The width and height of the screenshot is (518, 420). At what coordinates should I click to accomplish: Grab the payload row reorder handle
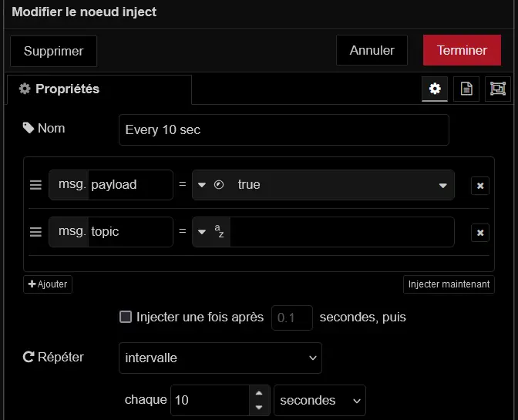(x=35, y=185)
